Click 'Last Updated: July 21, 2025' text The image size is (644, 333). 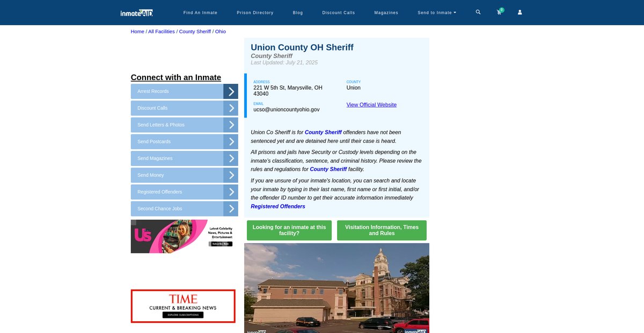tap(284, 63)
